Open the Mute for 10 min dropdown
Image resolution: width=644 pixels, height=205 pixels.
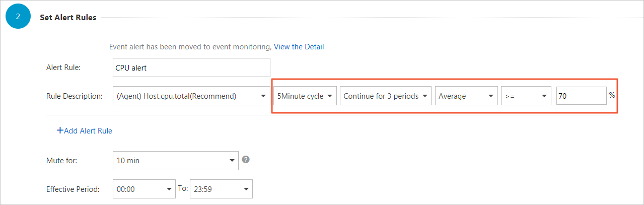point(176,161)
